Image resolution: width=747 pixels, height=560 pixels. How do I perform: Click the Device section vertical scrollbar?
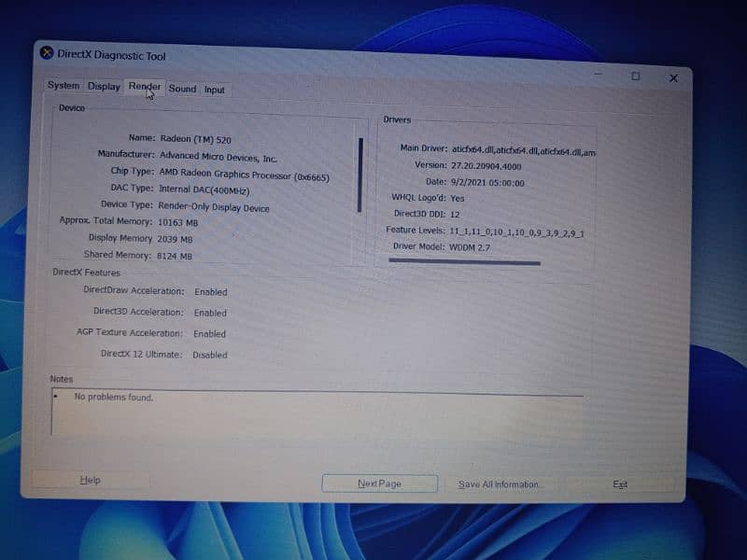point(359,175)
